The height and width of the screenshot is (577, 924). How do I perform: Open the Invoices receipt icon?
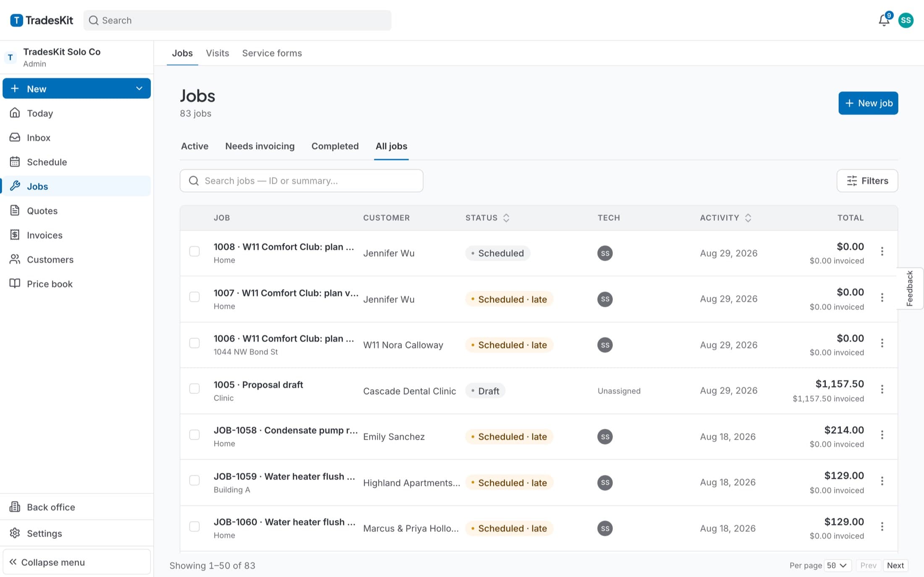pos(15,235)
